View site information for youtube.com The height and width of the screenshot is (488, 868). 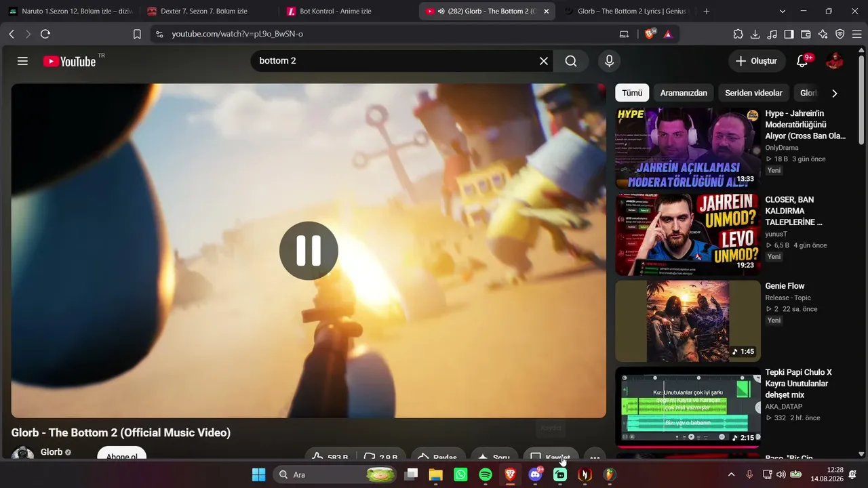point(159,34)
